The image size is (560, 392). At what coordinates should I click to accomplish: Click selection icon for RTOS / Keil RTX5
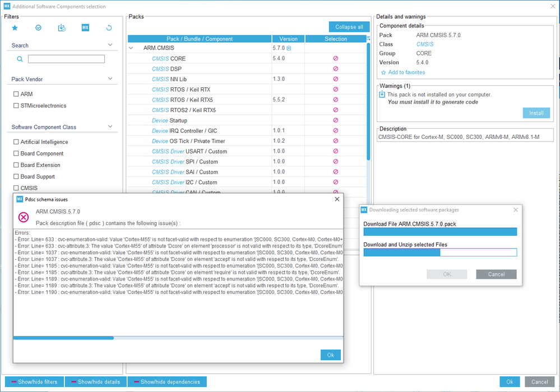[x=336, y=100]
